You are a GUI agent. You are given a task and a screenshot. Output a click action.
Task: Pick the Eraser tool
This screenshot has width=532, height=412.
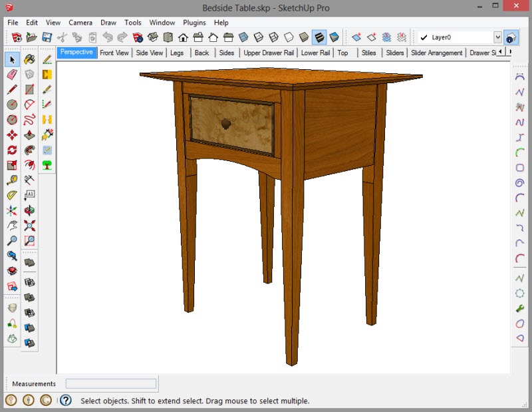click(12, 75)
